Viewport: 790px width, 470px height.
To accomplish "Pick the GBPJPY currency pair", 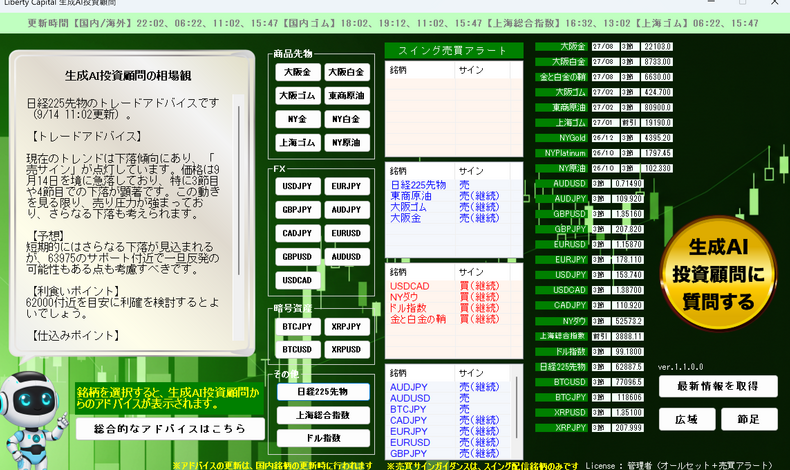I will (x=297, y=210).
